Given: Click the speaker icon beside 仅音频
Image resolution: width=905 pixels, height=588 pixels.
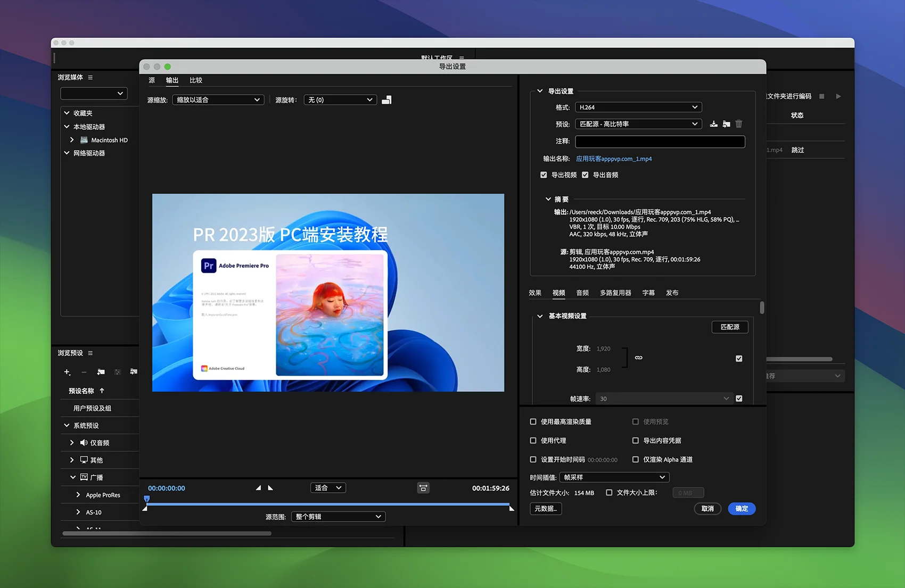Looking at the screenshot, I should (x=84, y=443).
